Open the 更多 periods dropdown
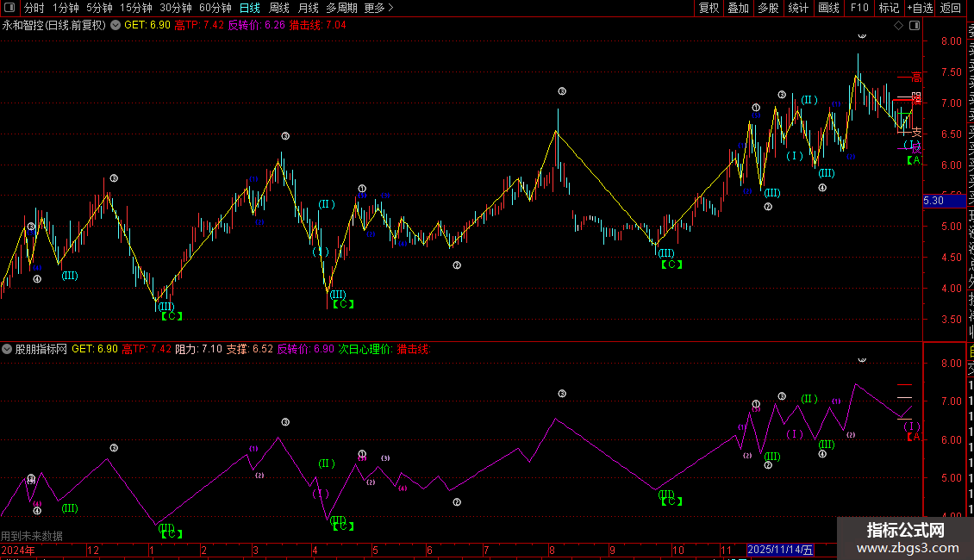The height and width of the screenshot is (560, 974). pos(378,8)
